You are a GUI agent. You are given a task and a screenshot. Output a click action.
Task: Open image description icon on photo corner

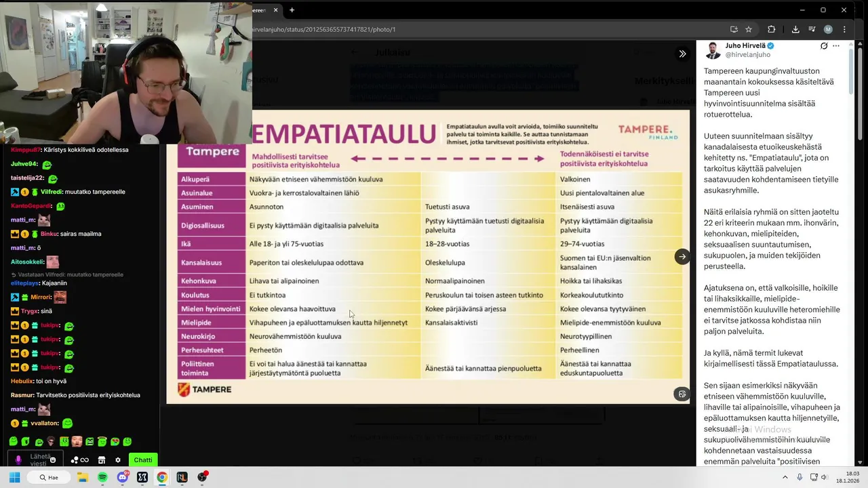(682, 394)
